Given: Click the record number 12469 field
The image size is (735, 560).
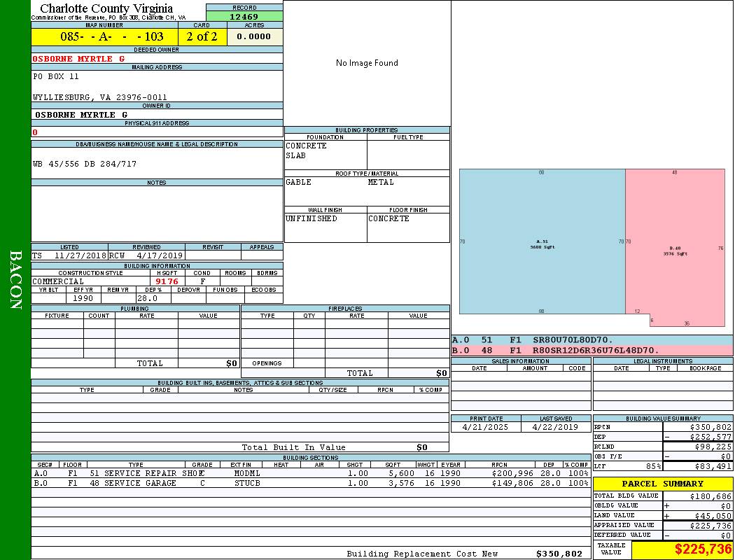Looking at the screenshot, I should point(244,17).
